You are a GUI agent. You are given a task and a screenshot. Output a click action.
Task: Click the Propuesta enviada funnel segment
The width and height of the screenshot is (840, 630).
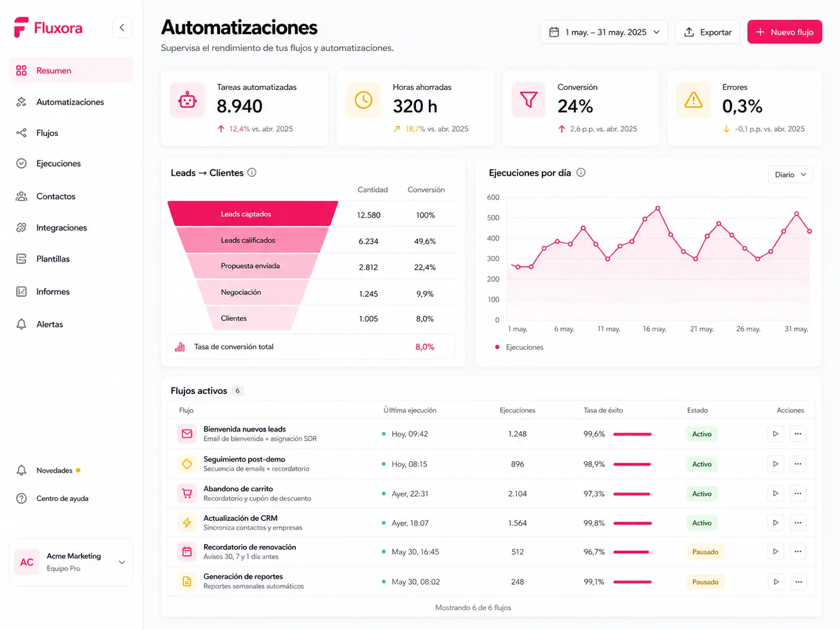(x=253, y=266)
